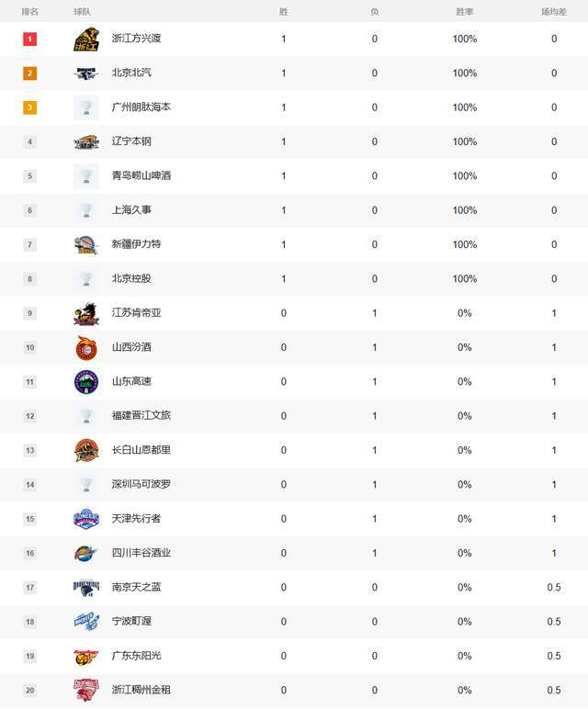Click the 四川丰谷酒业 team logo
The width and height of the screenshot is (588, 709).
tap(86, 554)
